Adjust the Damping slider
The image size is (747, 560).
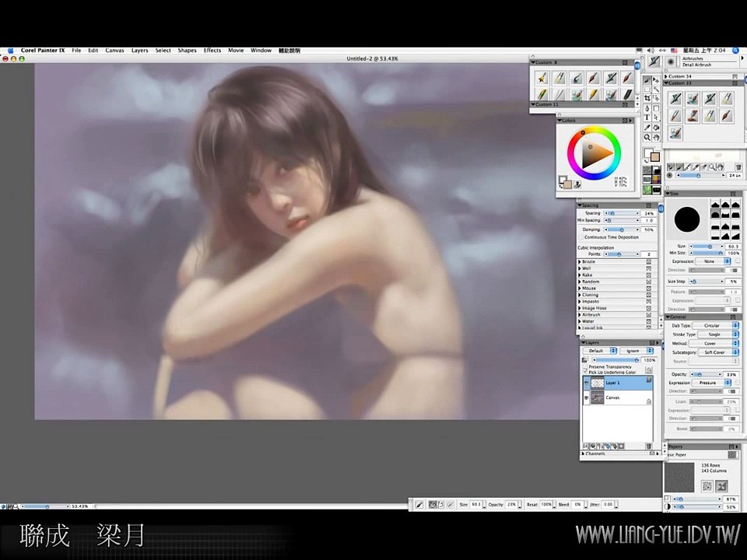click(x=622, y=229)
